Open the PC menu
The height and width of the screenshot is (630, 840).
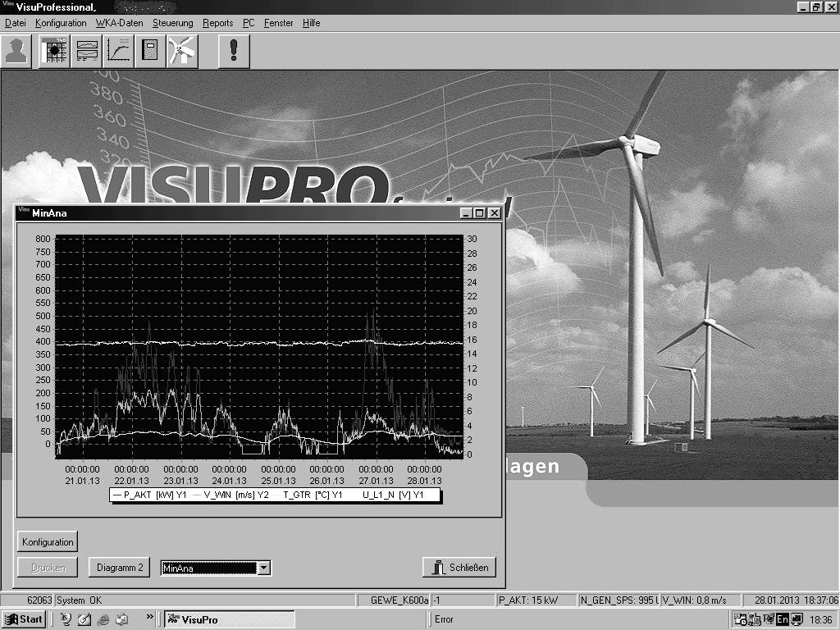coord(249,23)
